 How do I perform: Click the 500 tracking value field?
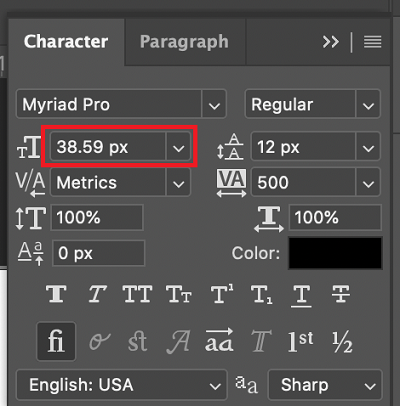303,183
